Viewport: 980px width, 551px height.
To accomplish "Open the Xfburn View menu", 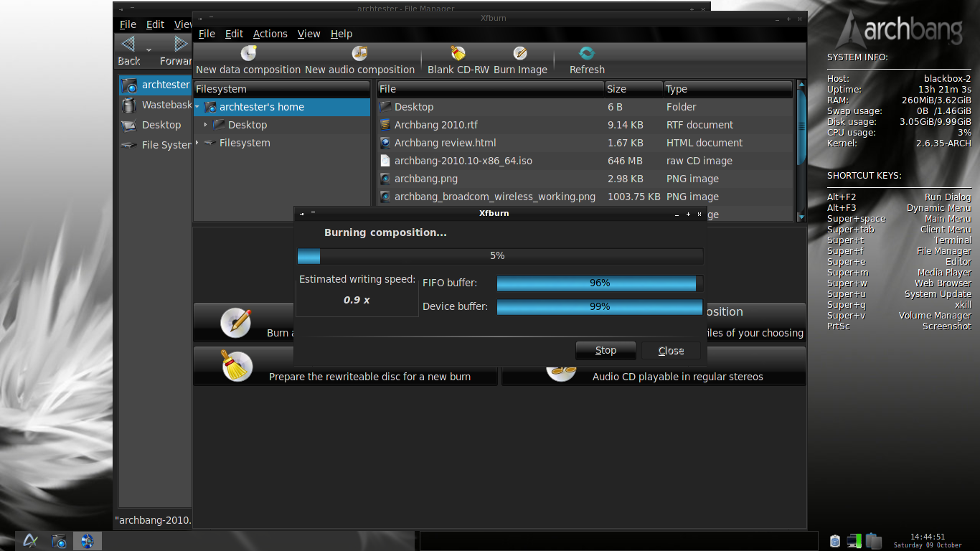I will pyautogui.click(x=309, y=34).
